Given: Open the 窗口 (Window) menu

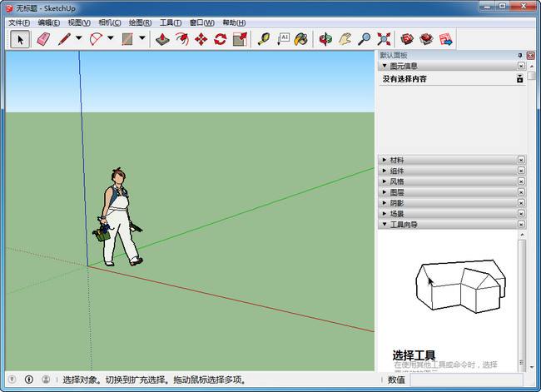Looking at the screenshot, I should coord(201,22).
